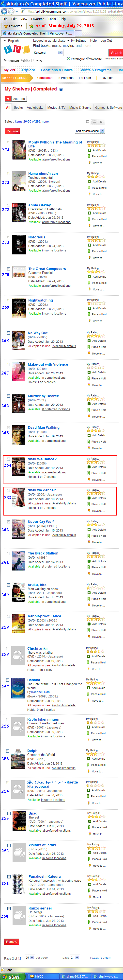
Task: Select the Website radio button
Action: [88, 59]
